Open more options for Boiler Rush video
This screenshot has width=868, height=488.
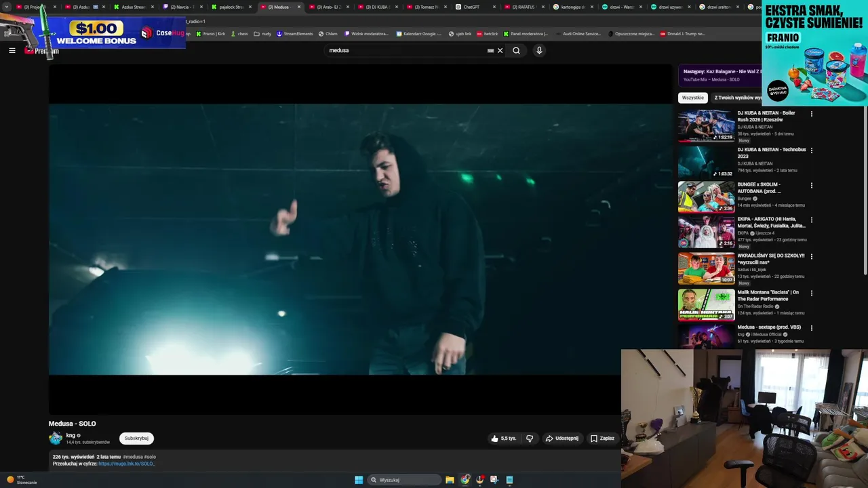click(x=811, y=114)
